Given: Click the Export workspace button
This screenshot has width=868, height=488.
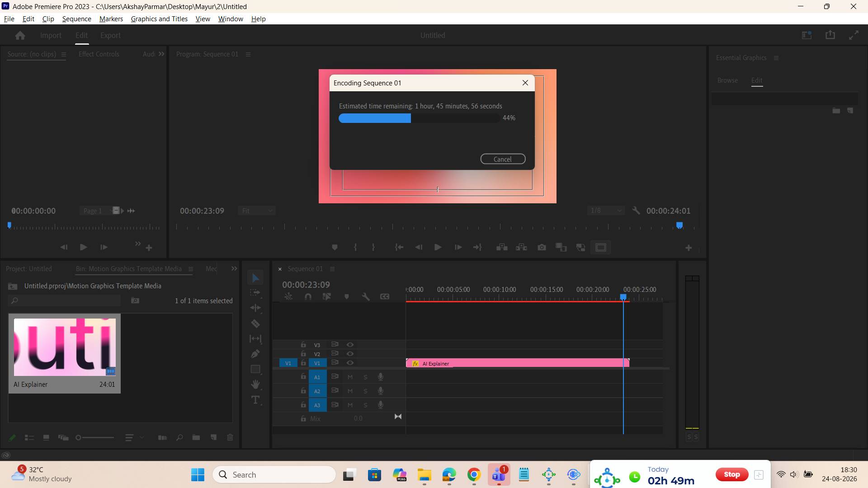Looking at the screenshot, I should tap(110, 35).
